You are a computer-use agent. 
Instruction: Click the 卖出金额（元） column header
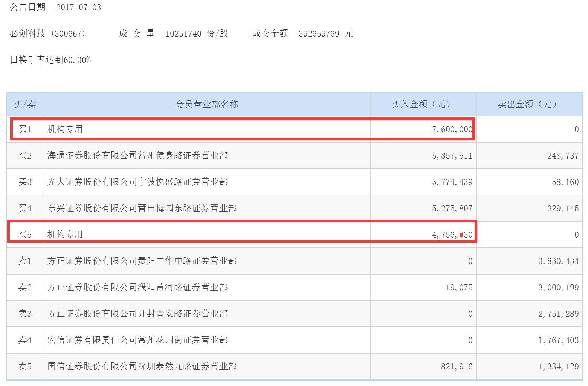(530, 104)
